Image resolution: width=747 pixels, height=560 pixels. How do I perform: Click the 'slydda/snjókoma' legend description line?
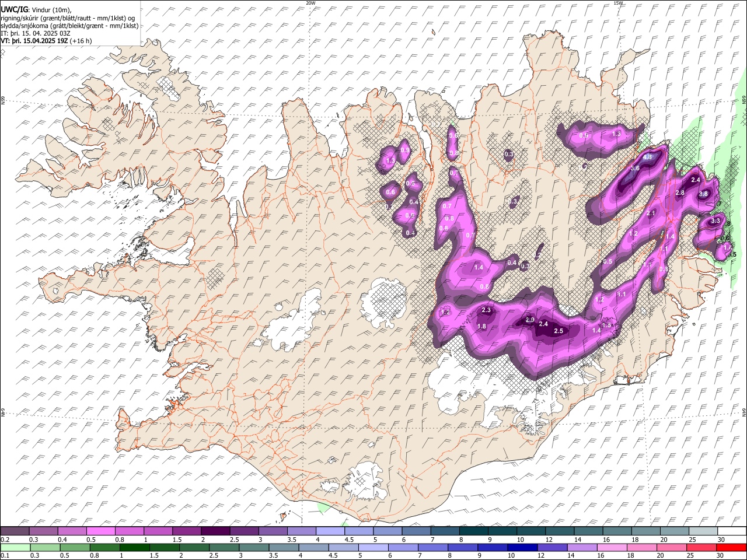click(69, 26)
